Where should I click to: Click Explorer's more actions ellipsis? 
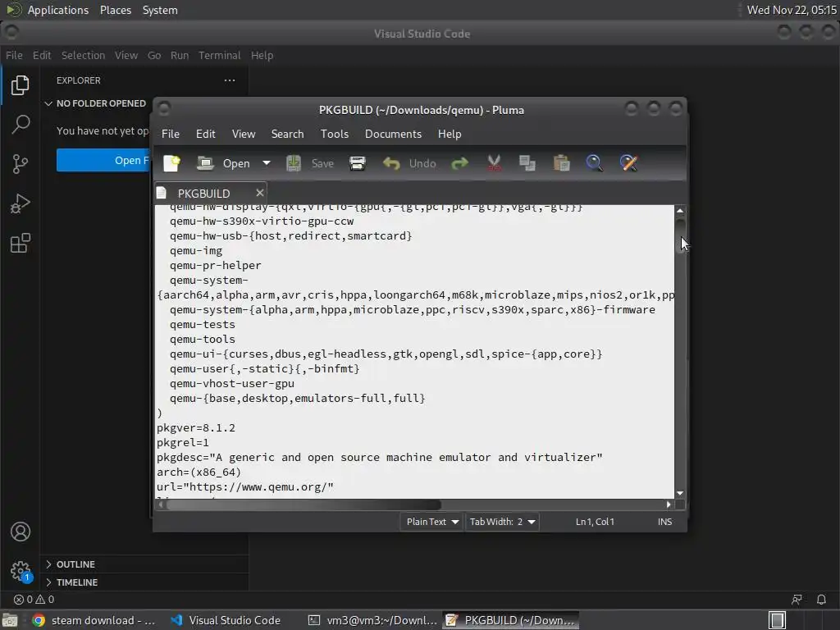[230, 80]
